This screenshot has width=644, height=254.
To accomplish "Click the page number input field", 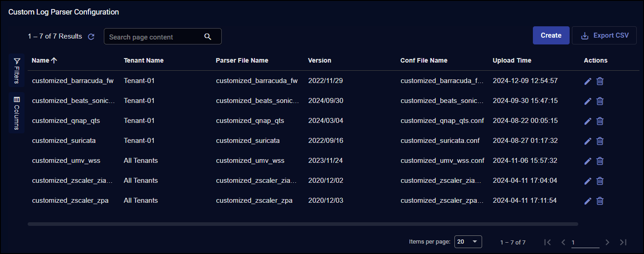I will tap(585, 243).
